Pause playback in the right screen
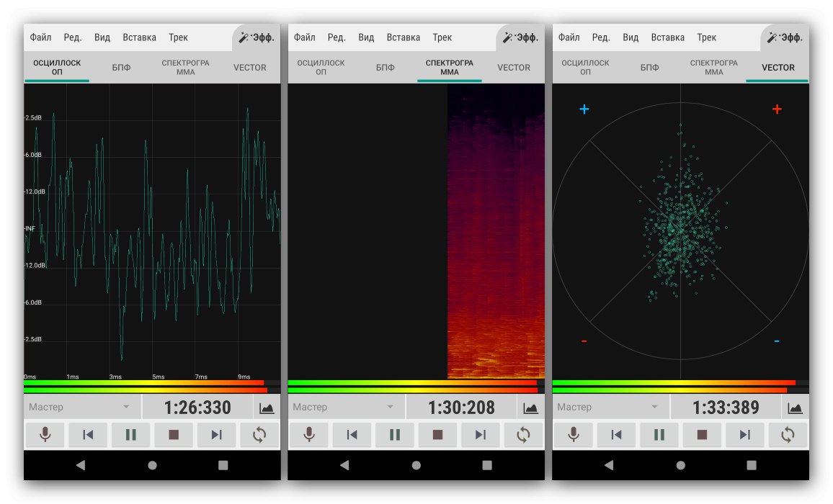This screenshot has height=504, width=833. [659, 435]
